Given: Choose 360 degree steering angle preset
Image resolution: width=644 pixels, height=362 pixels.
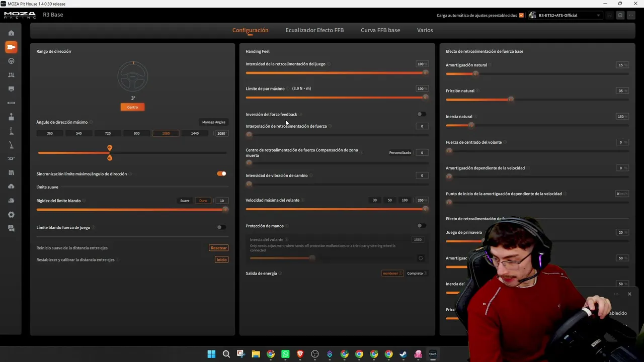Looking at the screenshot, I should pyautogui.click(x=49, y=133).
